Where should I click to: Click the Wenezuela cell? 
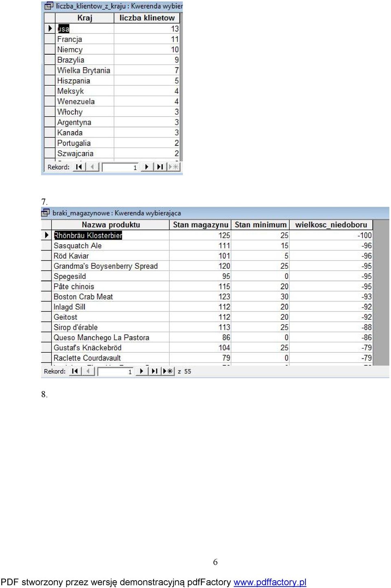coord(85,102)
